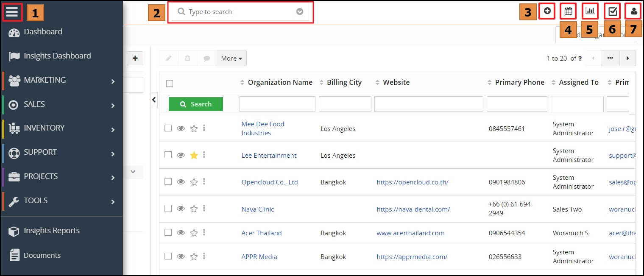Viewport: 644px width, 276px height.
Task: Click the comment bubble icon in toolbar
Action: coord(207,59)
